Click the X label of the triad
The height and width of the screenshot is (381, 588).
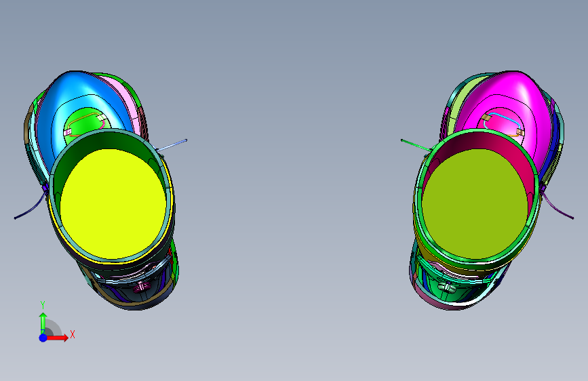(x=73, y=334)
